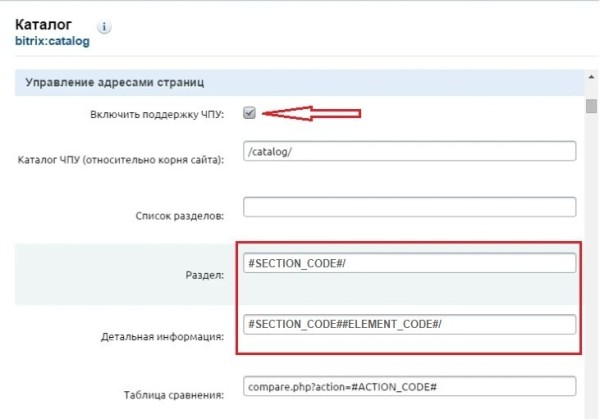
Task: Click the empty Список разделов input field
Action: 410,207
